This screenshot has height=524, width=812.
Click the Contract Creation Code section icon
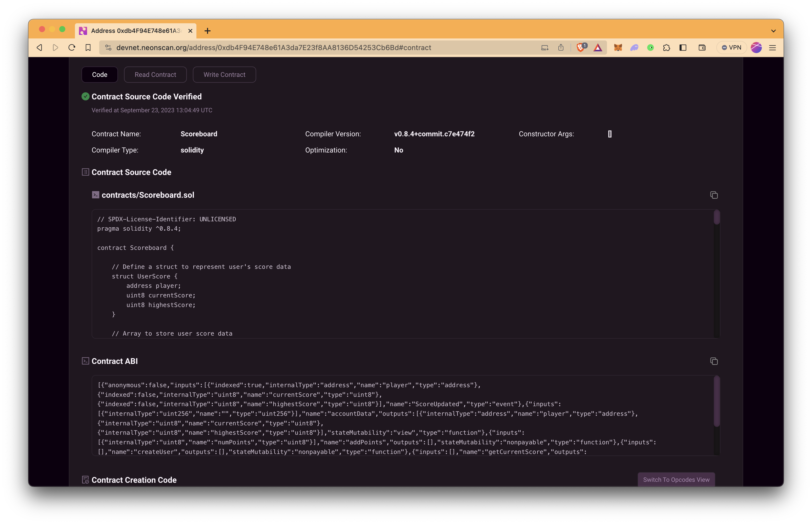pos(86,480)
